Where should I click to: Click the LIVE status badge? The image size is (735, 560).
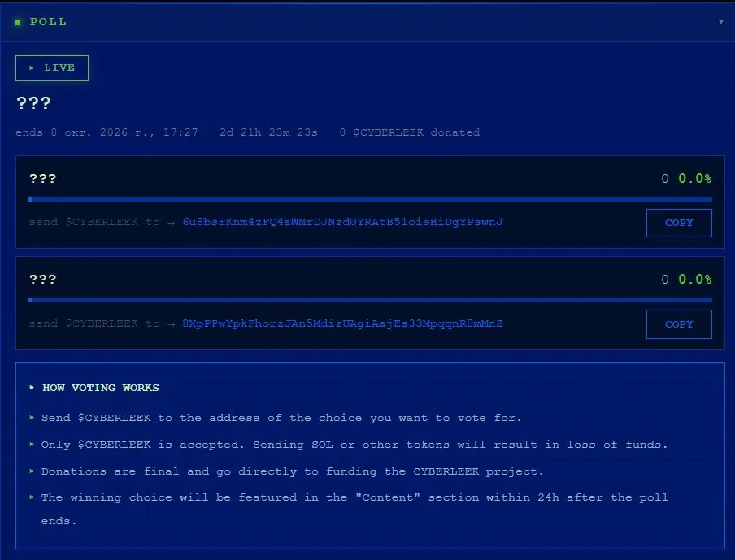coord(52,68)
